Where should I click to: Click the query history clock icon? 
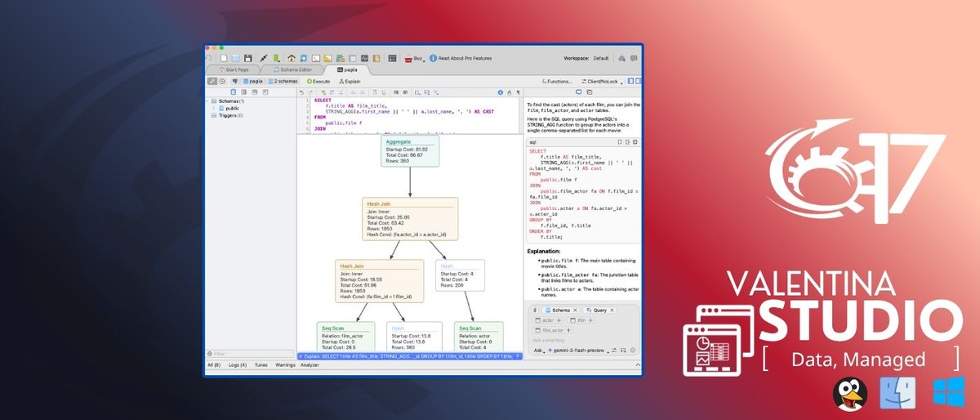[x=222, y=82]
